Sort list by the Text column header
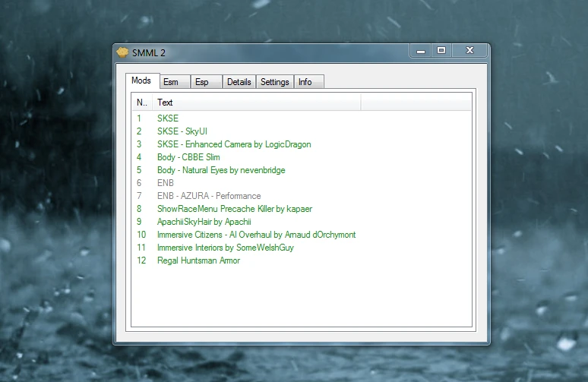 256,103
